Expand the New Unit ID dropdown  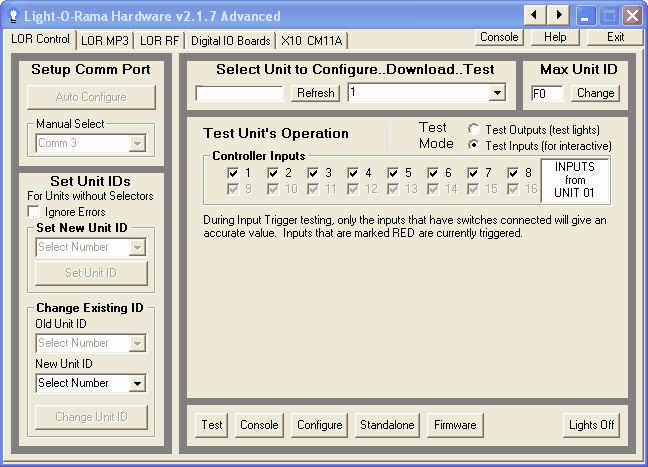tap(137, 383)
